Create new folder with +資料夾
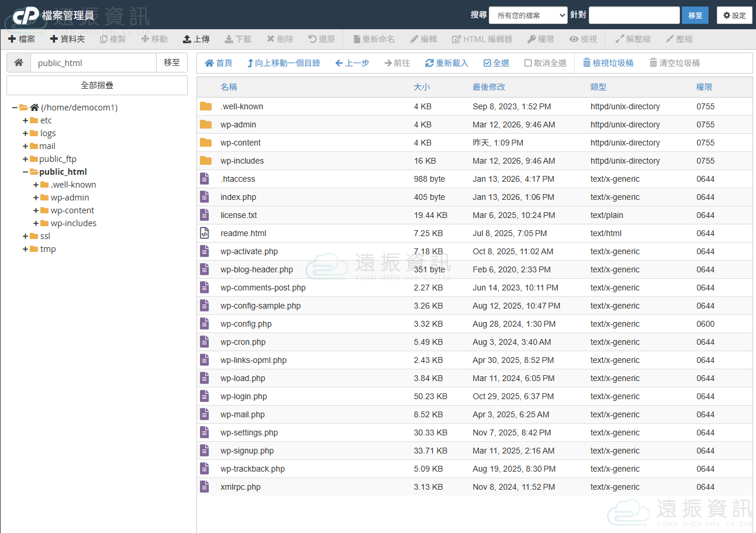Image resolution: width=756 pixels, height=533 pixels. (67, 39)
